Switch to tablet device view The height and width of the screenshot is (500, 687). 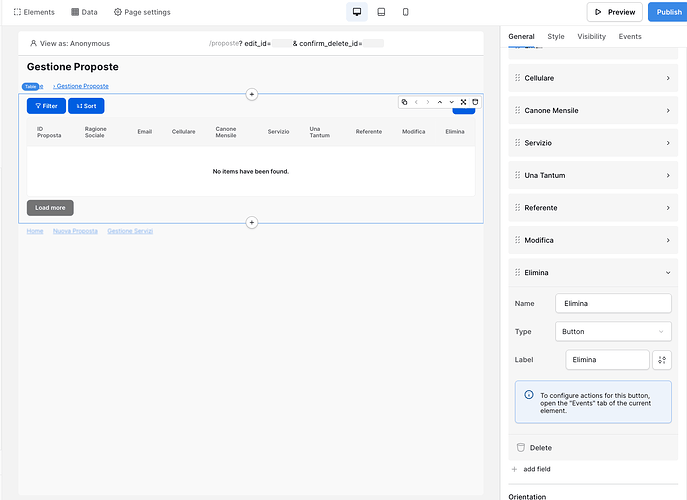(381, 12)
